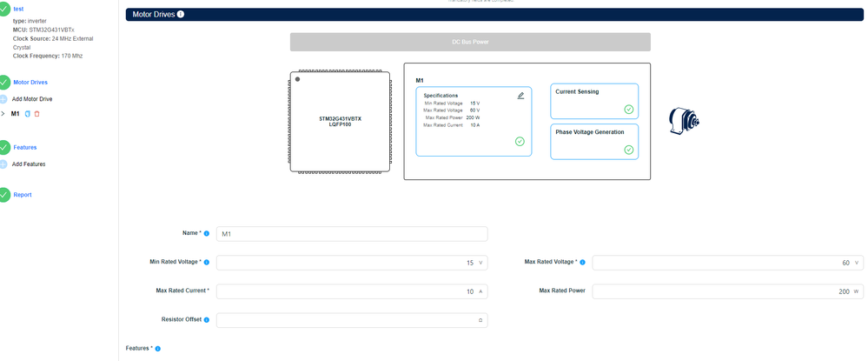Open the Phase Voltage Generation card

point(594,142)
